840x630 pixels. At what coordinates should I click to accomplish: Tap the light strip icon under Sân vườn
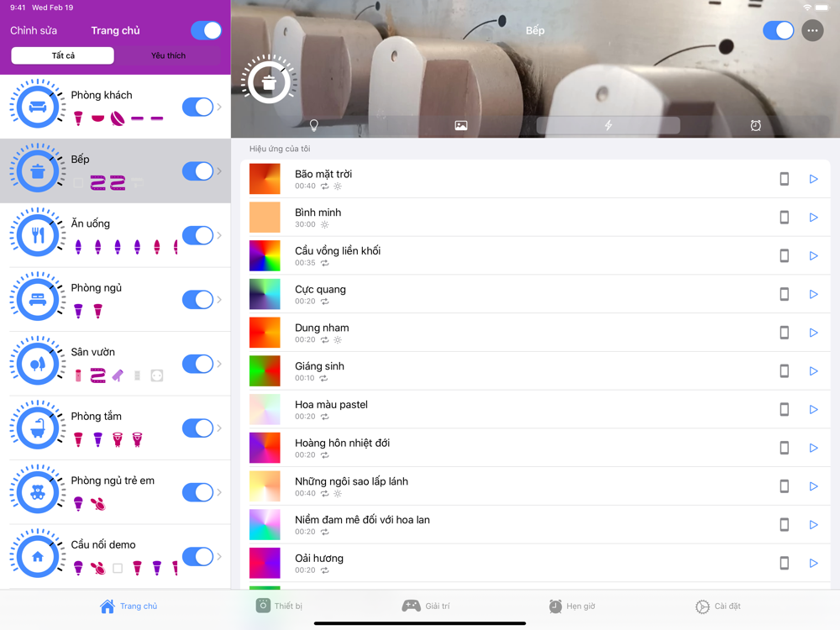point(97,375)
